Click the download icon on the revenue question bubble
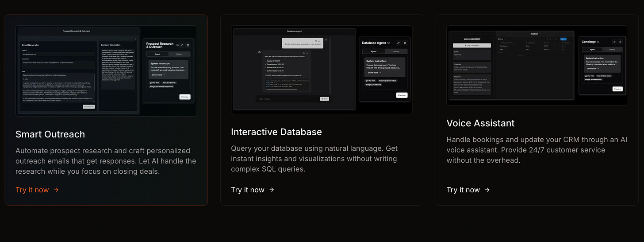Viewport: 644px width, 242px height. pyautogui.click(x=319, y=41)
